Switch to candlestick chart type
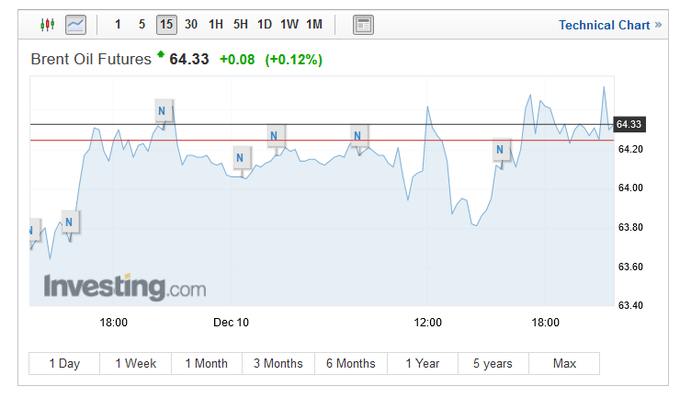The image size is (680, 398). (47, 24)
